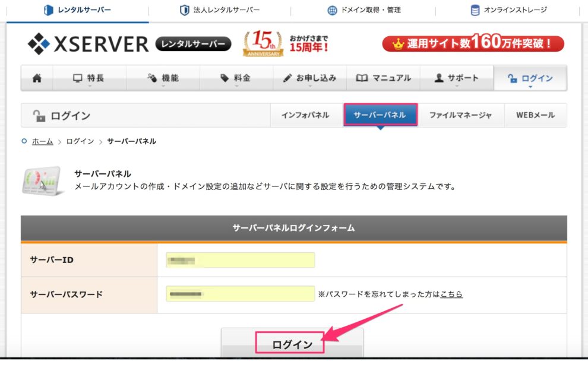Screen dimensions: 588x371
Task: Click the サーバーパネル current breadcrumb text
Action: point(132,141)
